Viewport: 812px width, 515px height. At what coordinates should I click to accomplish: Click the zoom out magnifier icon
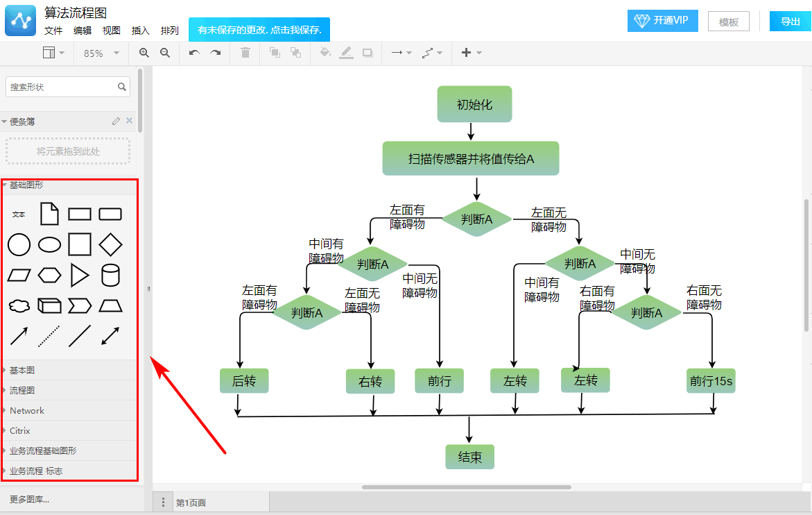(x=165, y=53)
